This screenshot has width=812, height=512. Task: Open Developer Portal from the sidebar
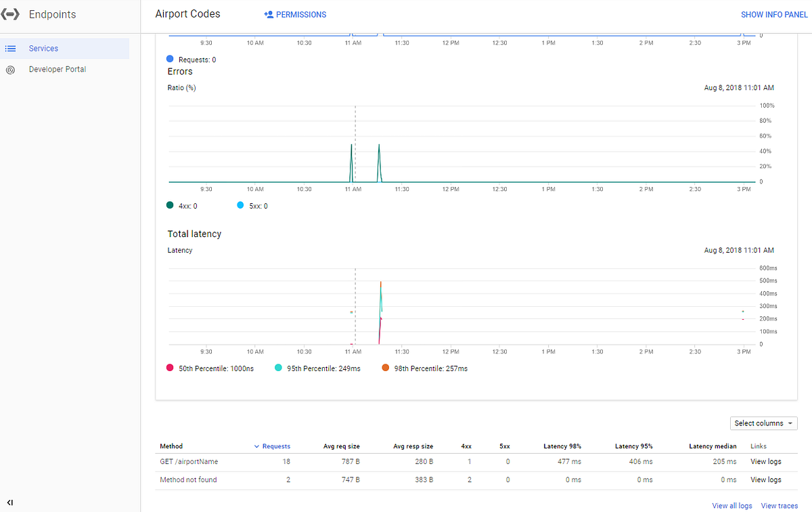pos(58,69)
